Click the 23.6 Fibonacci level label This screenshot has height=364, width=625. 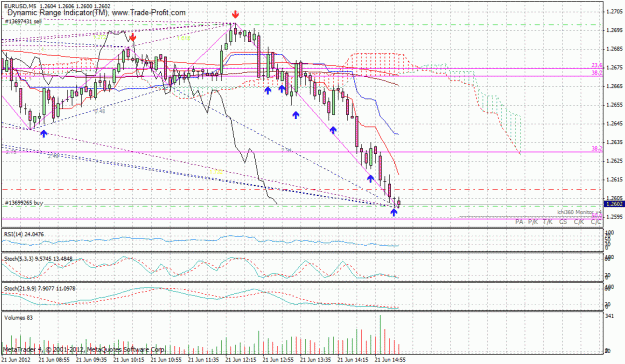(x=597, y=65)
